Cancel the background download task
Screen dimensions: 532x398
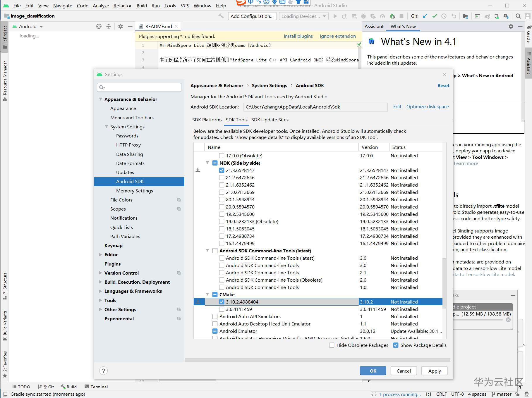tap(508, 320)
